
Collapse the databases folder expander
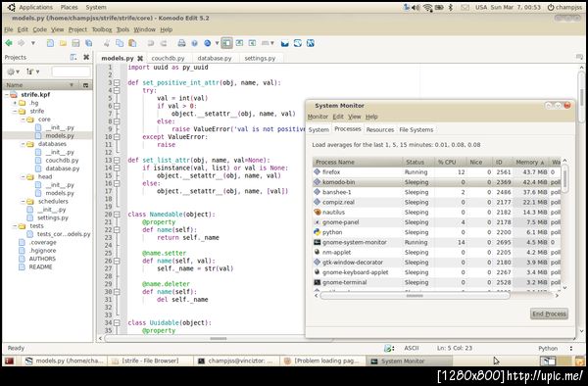point(23,144)
